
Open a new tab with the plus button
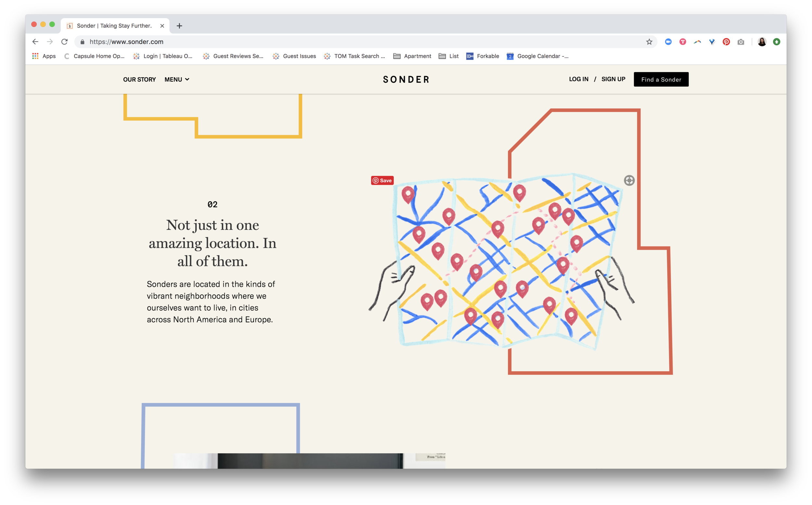point(179,26)
